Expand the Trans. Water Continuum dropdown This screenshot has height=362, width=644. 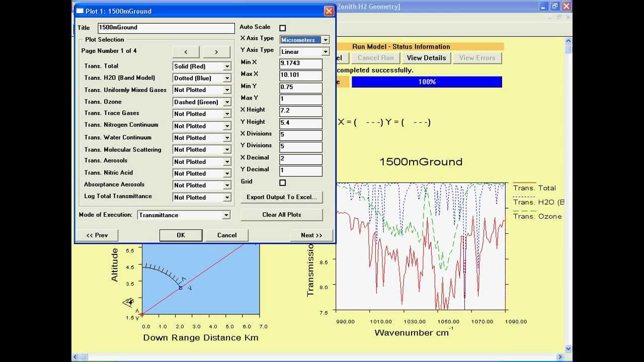point(227,138)
